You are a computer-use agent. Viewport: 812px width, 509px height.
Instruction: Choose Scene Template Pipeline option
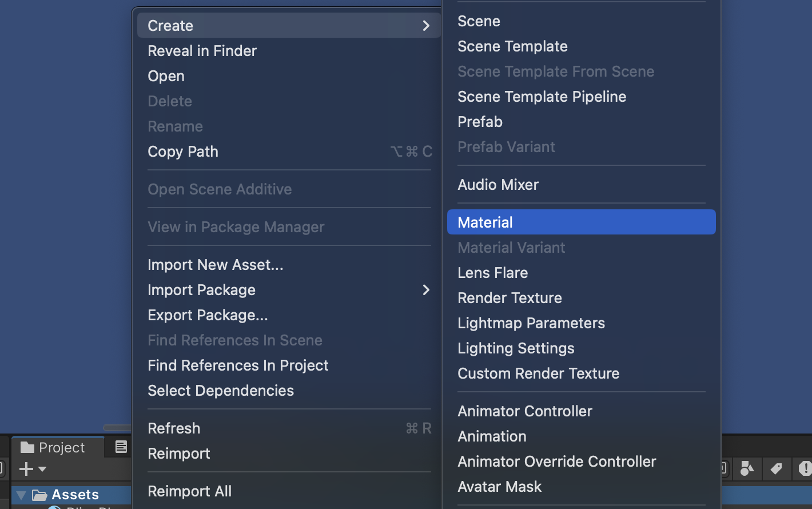pyautogui.click(x=542, y=97)
